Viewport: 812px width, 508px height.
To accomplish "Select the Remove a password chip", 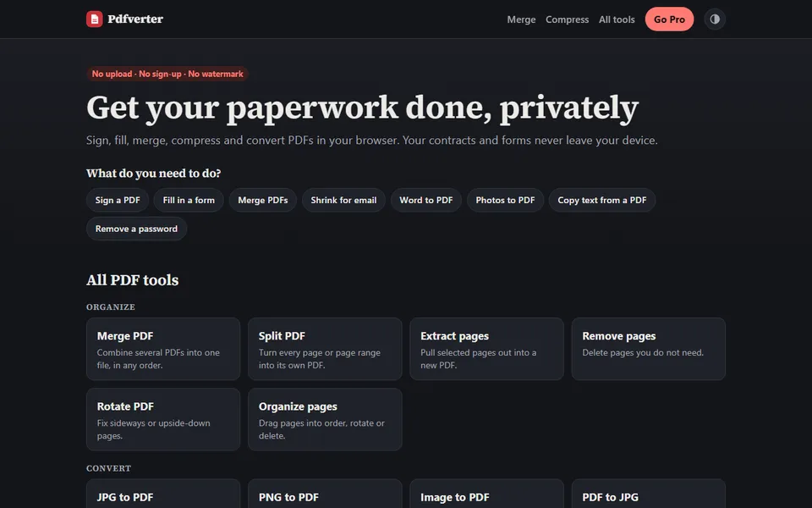I will [136, 229].
